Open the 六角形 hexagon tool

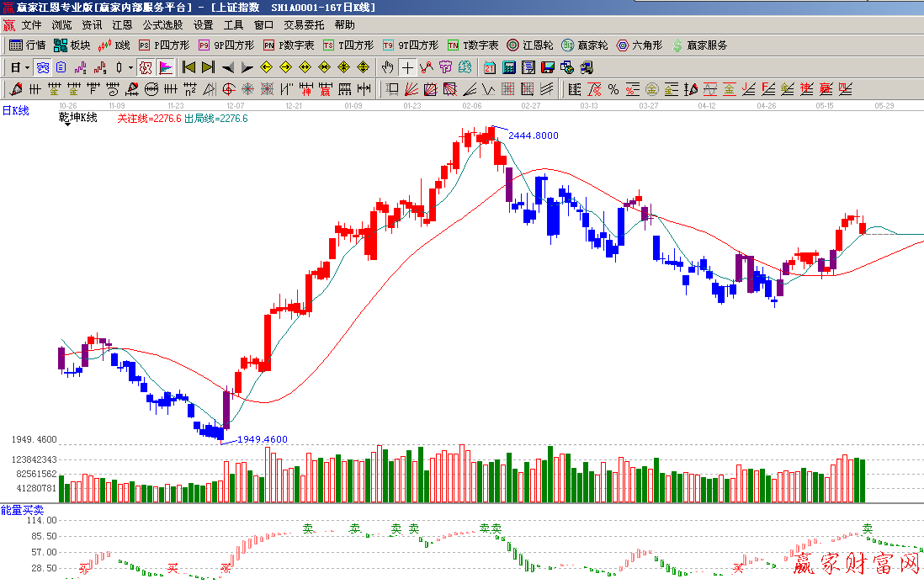point(640,45)
